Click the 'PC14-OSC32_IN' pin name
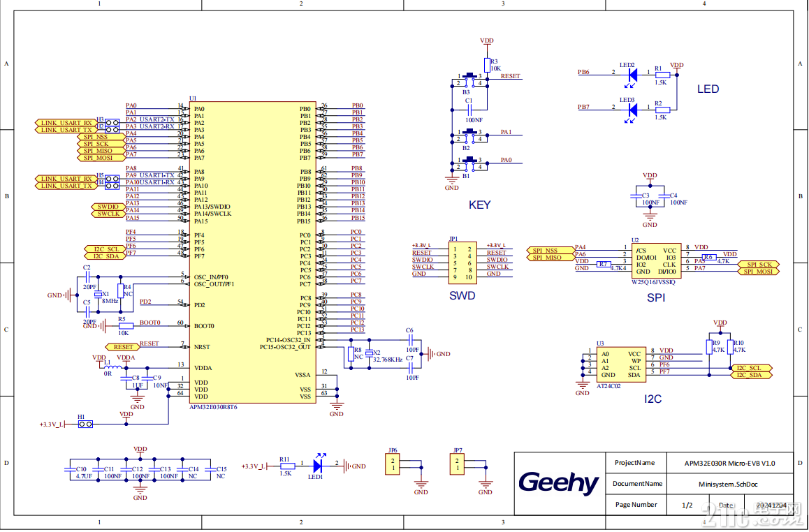 pos(289,340)
